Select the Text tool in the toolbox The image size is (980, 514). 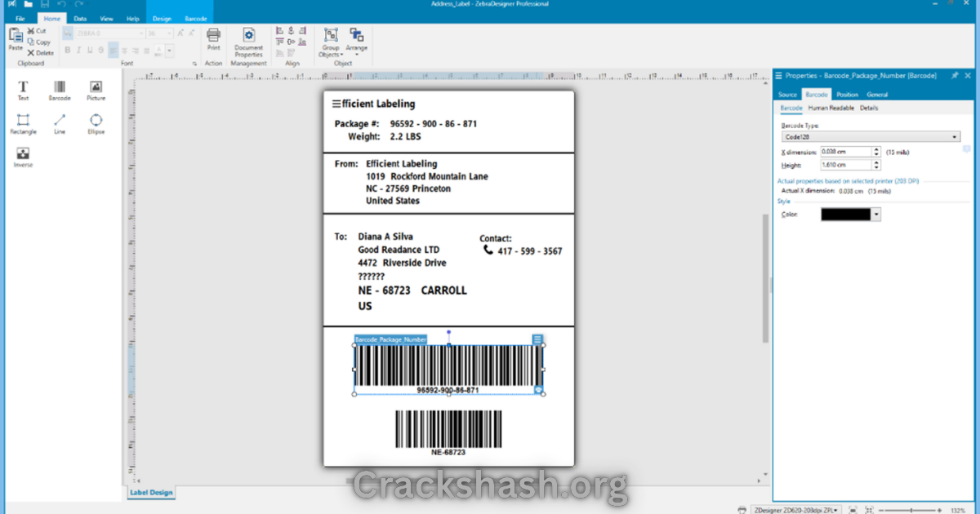click(x=23, y=90)
